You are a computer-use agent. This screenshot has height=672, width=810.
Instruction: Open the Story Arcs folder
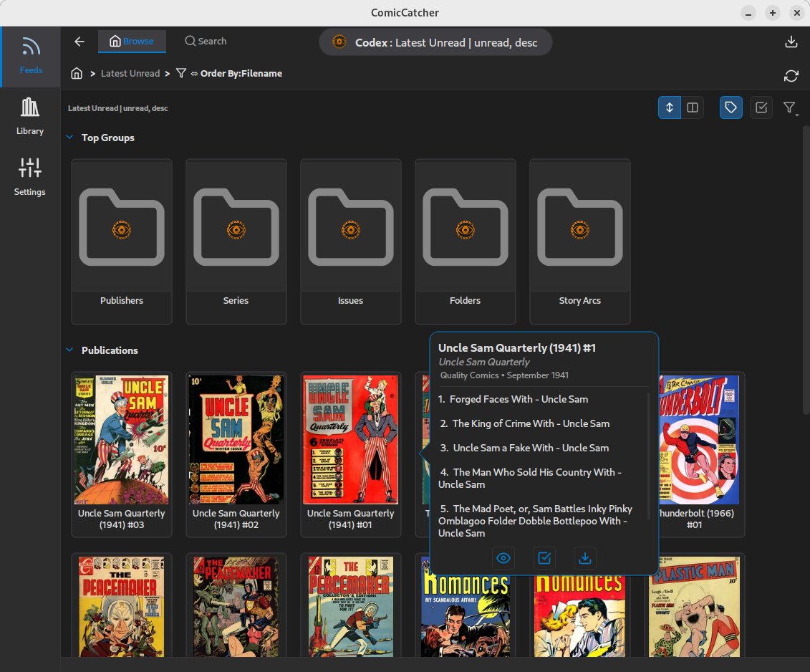[x=579, y=241]
